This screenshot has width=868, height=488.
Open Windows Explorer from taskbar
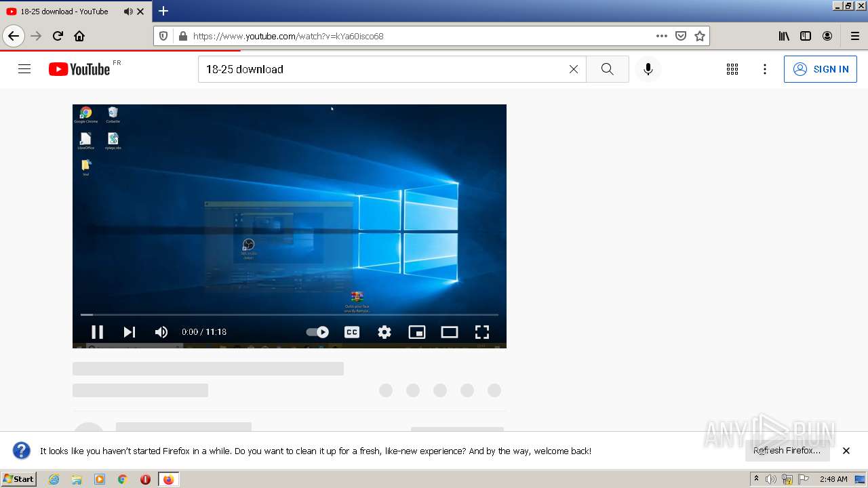coord(77,479)
